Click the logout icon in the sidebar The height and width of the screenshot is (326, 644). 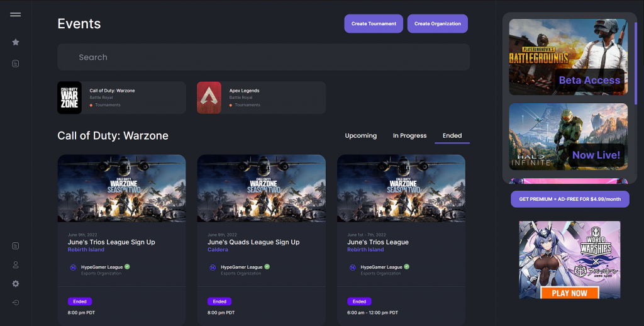click(x=16, y=303)
